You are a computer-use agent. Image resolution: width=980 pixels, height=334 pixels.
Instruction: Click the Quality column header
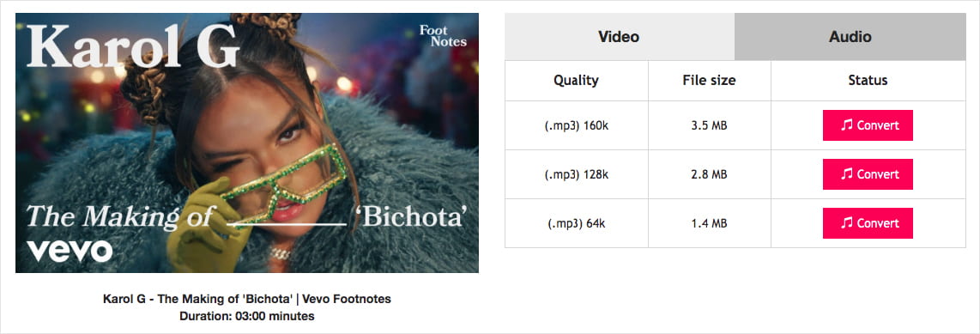(x=576, y=80)
